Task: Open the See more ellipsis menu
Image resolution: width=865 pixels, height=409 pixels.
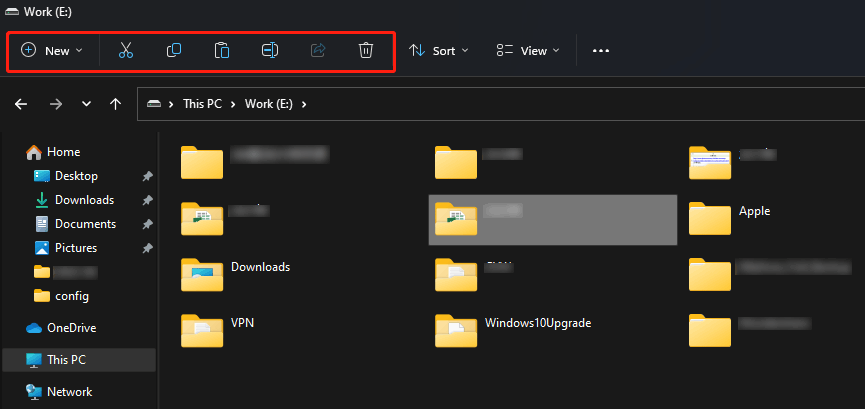Action: (x=601, y=51)
